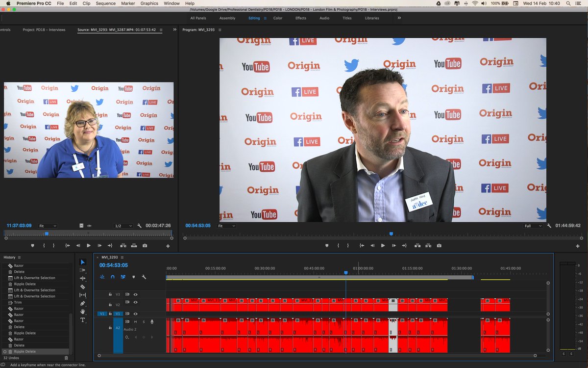Open Program: MVI_3293 panel menu
588x368 pixels.
pyautogui.click(x=220, y=29)
